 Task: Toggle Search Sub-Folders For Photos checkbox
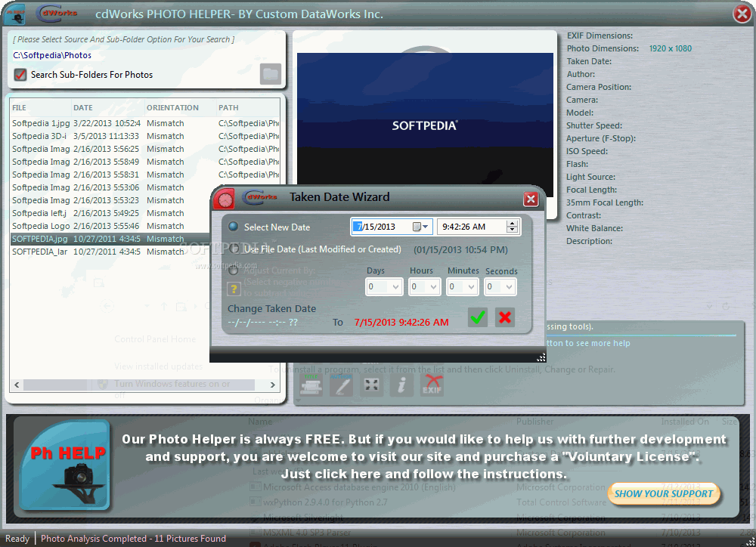point(20,75)
